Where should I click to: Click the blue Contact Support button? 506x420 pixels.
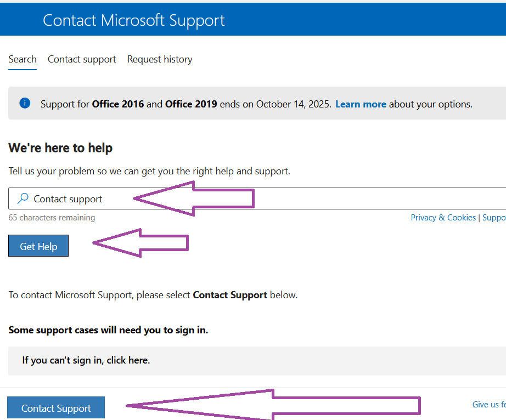pyautogui.click(x=56, y=408)
